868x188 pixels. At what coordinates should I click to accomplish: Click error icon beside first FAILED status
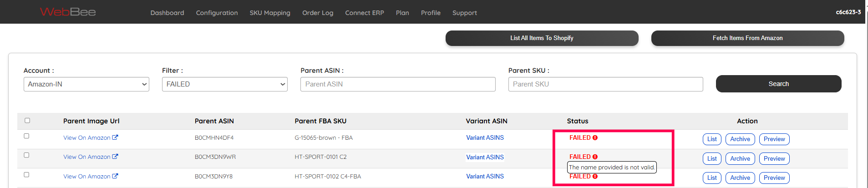(595, 138)
